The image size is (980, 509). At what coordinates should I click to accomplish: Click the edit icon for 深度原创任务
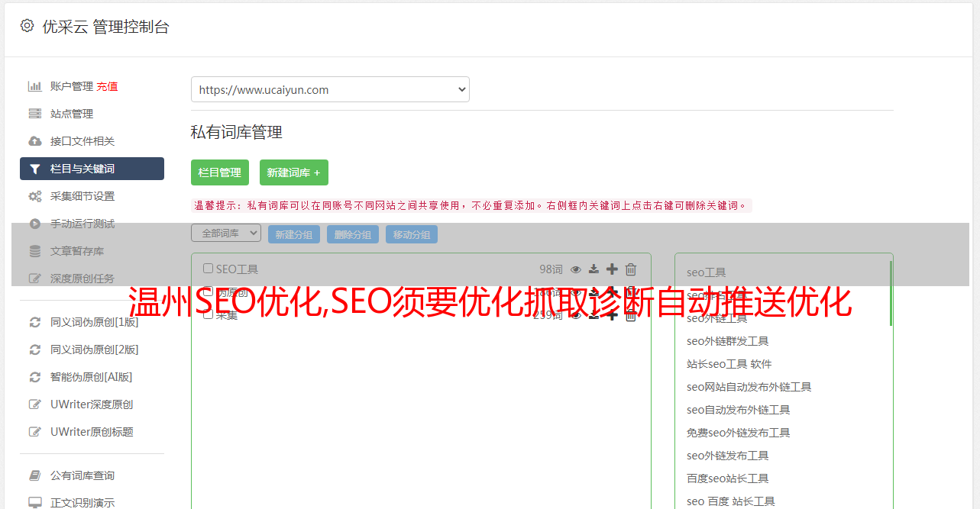tap(34, 279)
